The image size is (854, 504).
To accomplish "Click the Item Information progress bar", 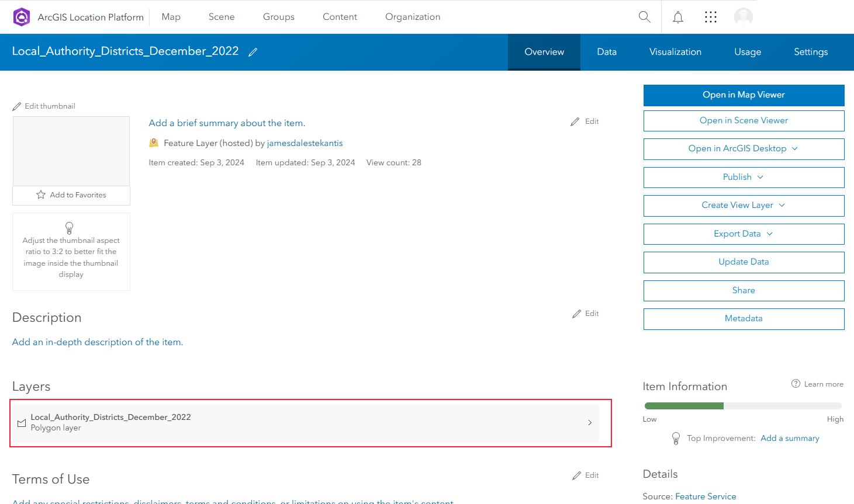I will 742,406.
